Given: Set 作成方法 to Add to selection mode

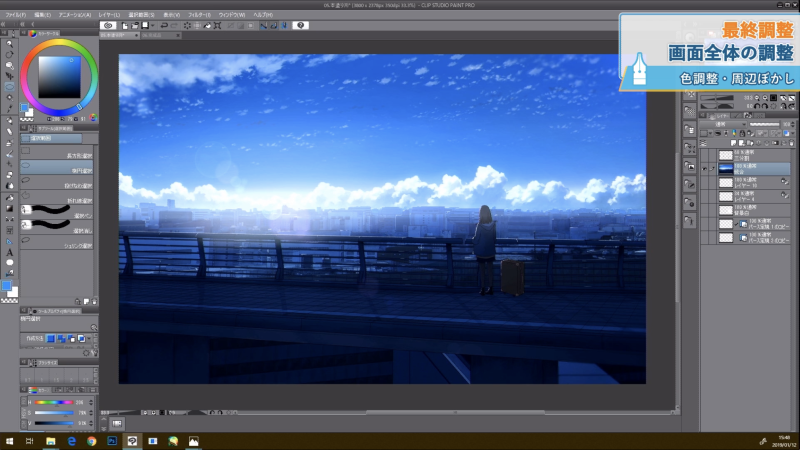Looking at the screenshot, I should click(61, 338).
